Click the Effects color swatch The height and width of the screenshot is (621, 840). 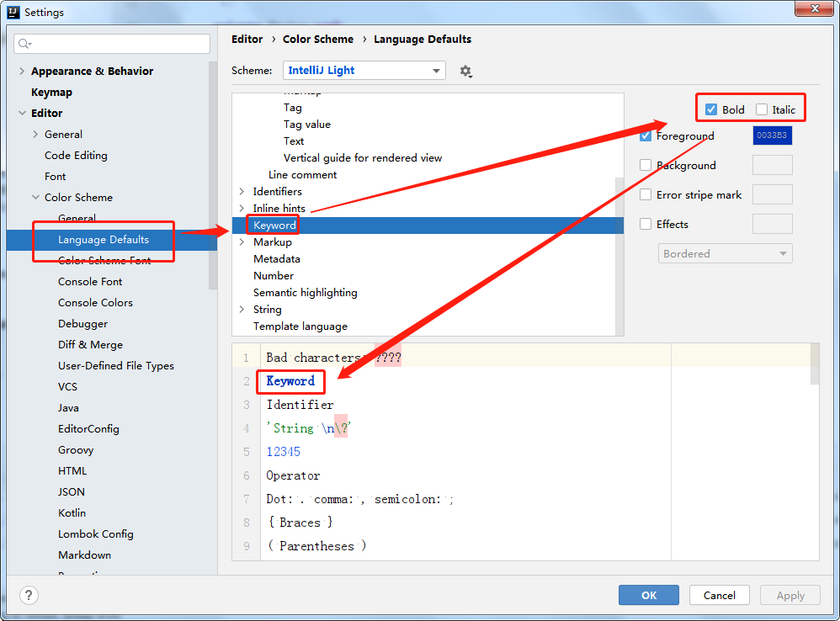pos(772,224)
